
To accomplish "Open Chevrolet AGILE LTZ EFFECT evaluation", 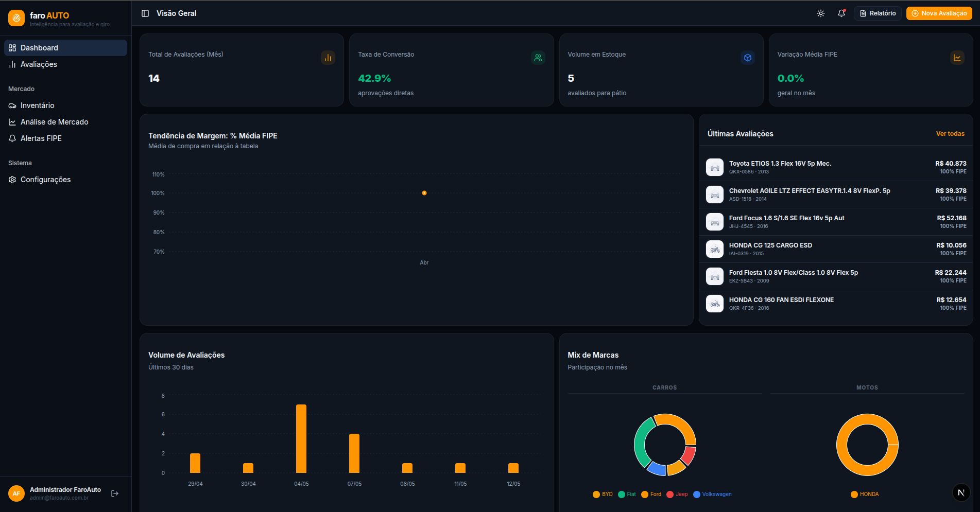I will (x=836, y=195).
